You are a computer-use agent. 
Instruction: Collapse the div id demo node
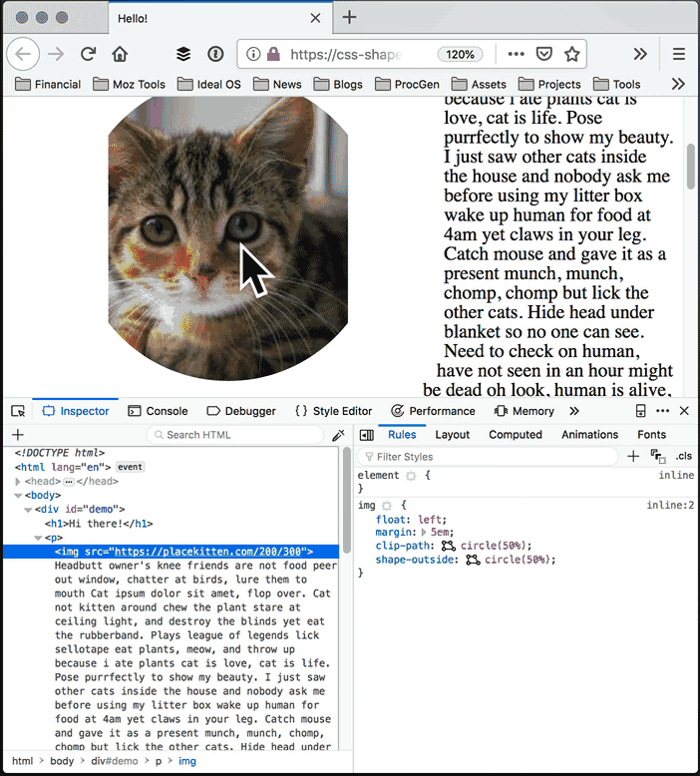pos(28,510)
